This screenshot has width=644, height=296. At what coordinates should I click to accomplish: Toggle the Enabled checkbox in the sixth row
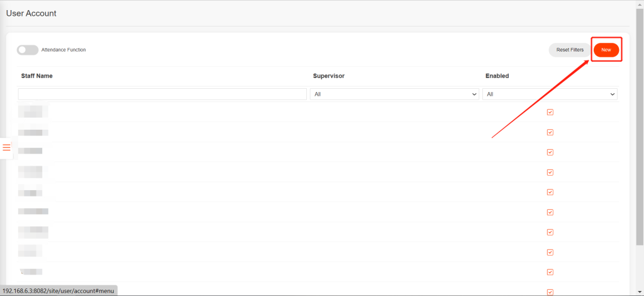[x=550, y=212]
